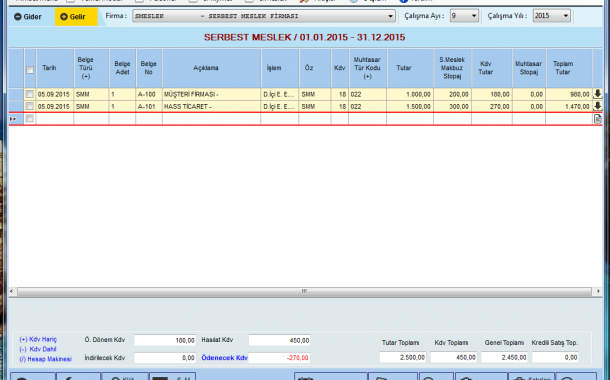Viewport: 610px width, 380px height.
Task: Click the (-) Kdv Dahil link
Action: tap(38, 349)
